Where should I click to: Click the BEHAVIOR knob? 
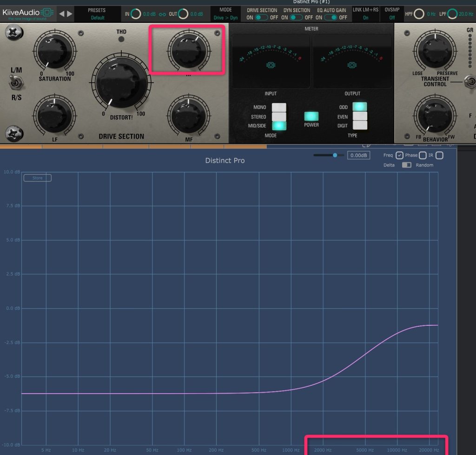[435, 114]
